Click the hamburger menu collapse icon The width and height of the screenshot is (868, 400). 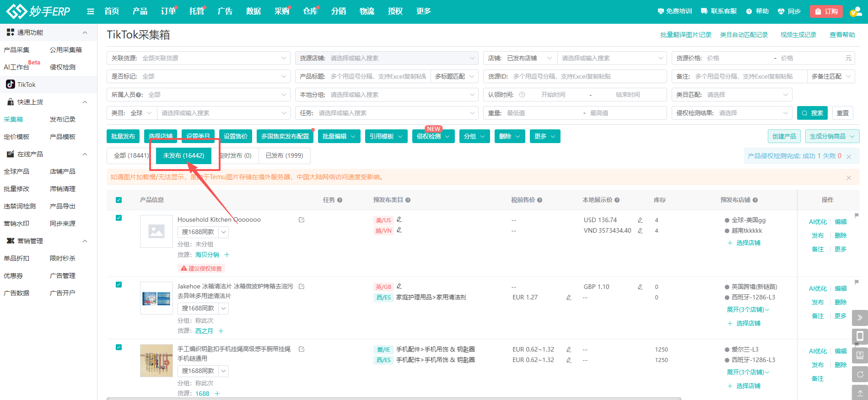coord(91,11)
